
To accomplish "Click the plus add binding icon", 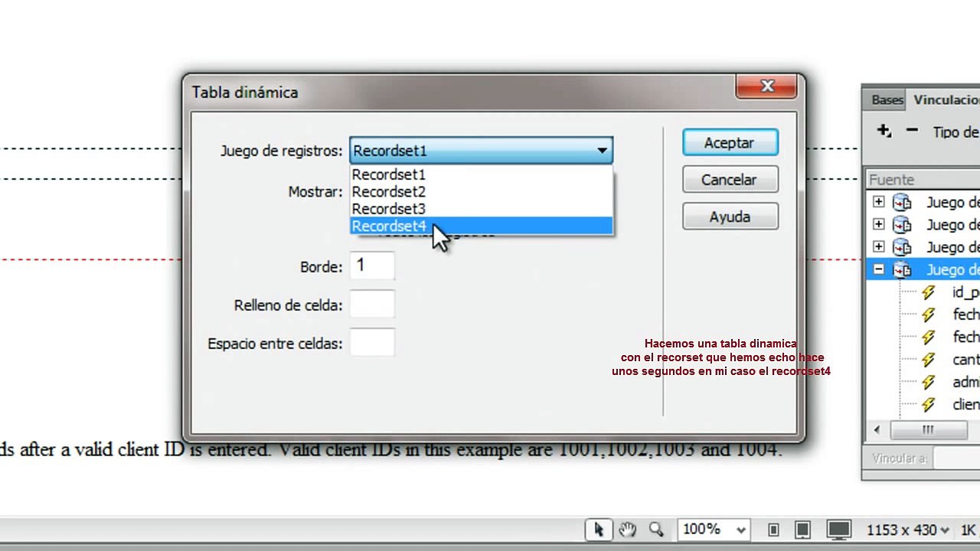I will coord(884,131).
